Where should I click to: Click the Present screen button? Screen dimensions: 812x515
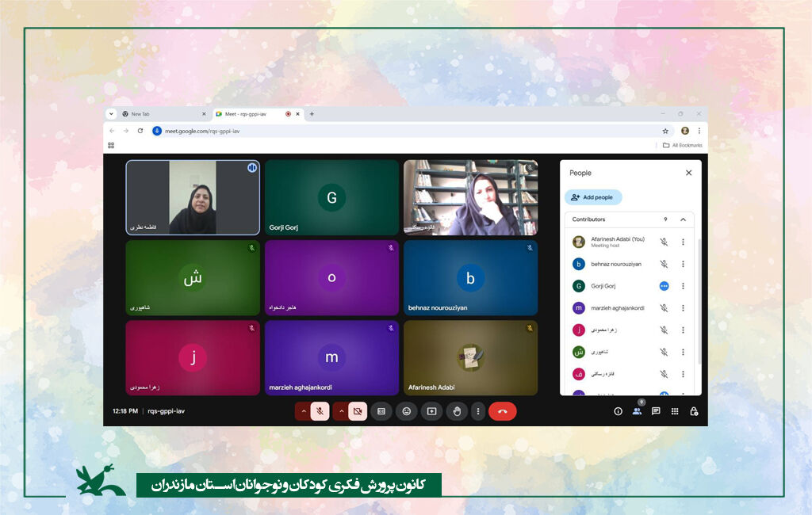pyautogui.click(x=431, y=411)
